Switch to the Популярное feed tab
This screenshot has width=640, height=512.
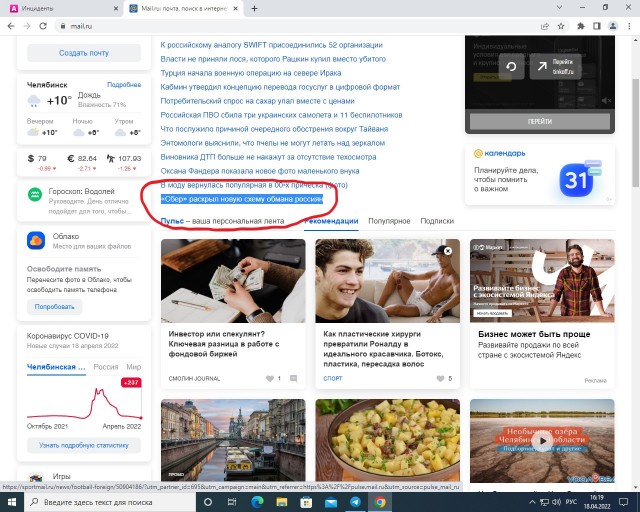tap(389, 221)
